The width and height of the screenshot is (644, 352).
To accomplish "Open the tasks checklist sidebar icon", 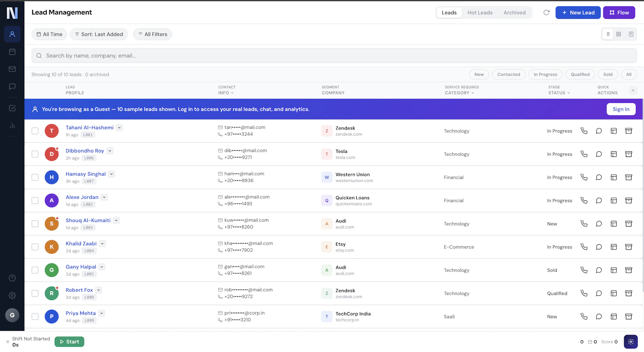I will tap(12, 108).
